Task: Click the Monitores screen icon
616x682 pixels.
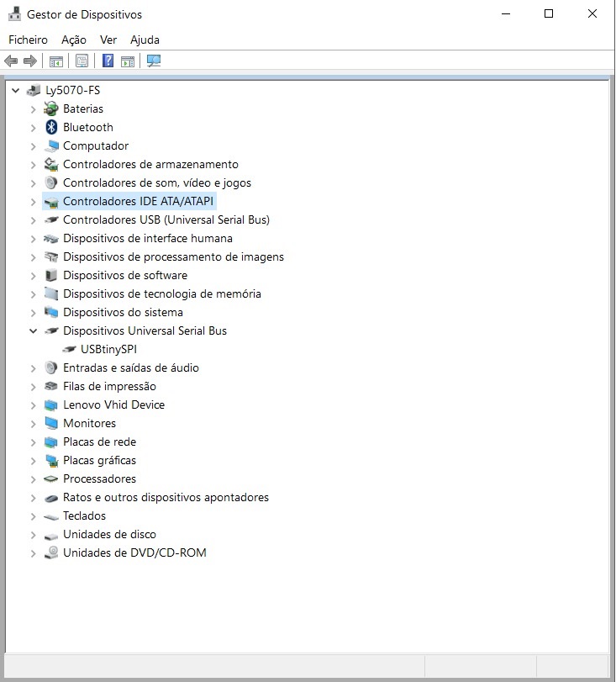Action: pos(51,423)
